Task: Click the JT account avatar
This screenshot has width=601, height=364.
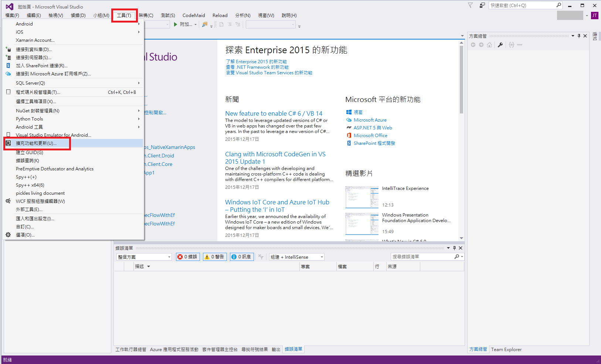Action: click(595, 16)
